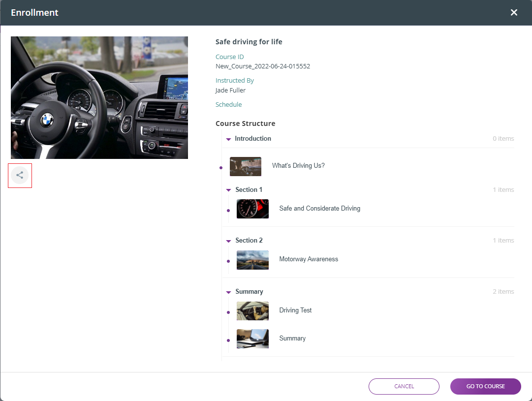Viewport: 532px width, 401px height.
Task: Open the Safe and Considerate Driving thumbnail
Action: point(252,209)
